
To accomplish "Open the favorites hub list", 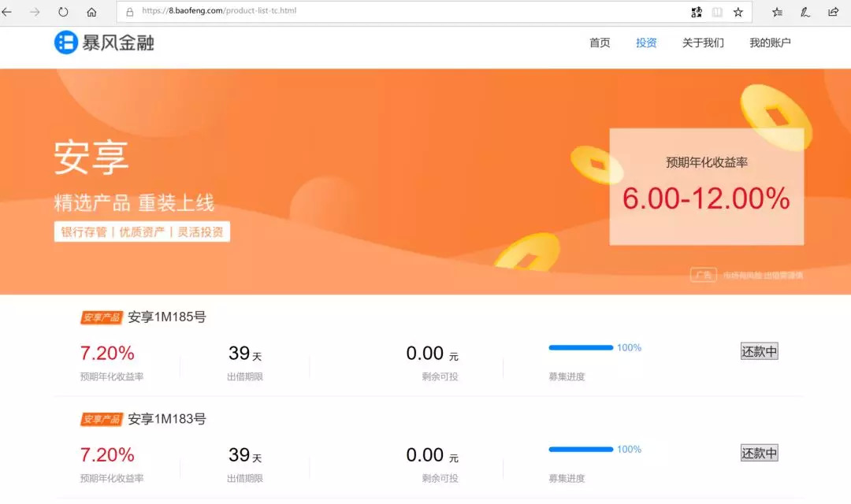I will (x=777, y=12).
